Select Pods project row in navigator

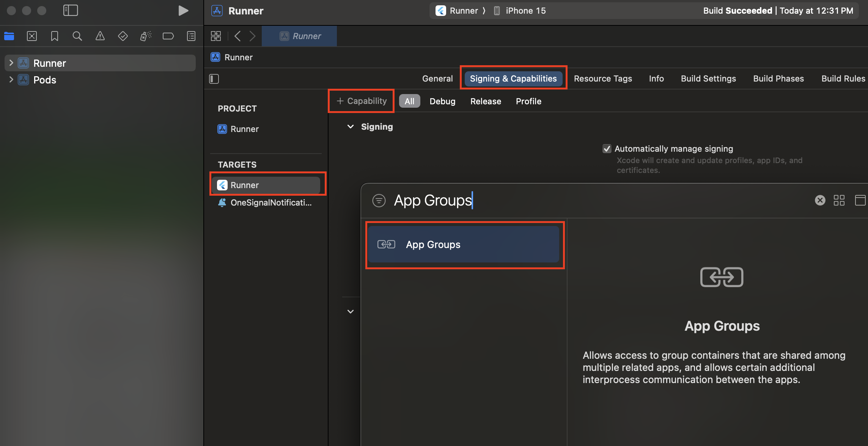coord(100,80)
